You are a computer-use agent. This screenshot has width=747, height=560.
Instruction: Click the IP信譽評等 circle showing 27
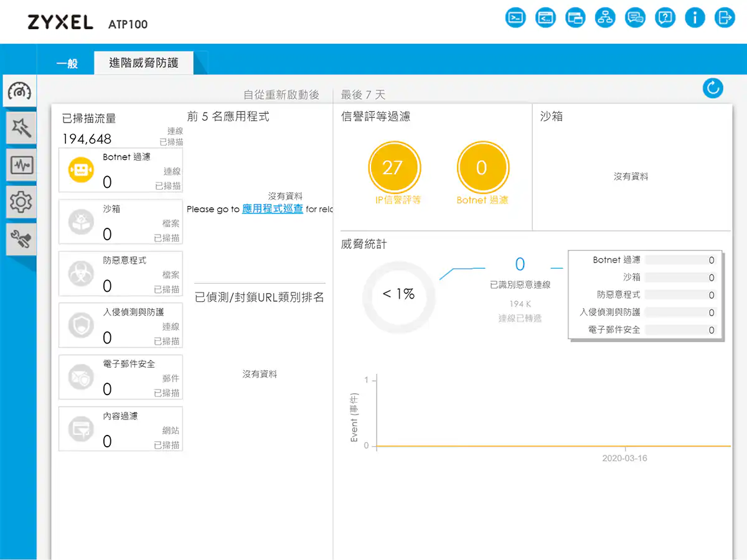click(x=392, y=168)
